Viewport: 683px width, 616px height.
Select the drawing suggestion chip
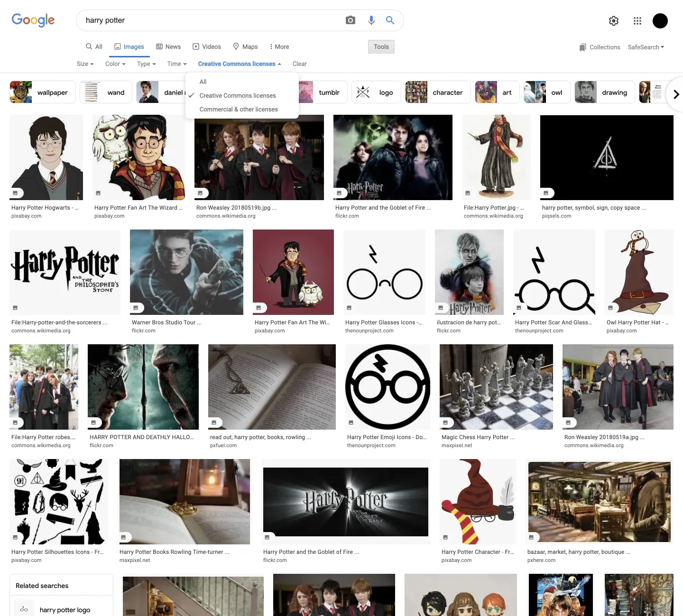pos(605,92)
